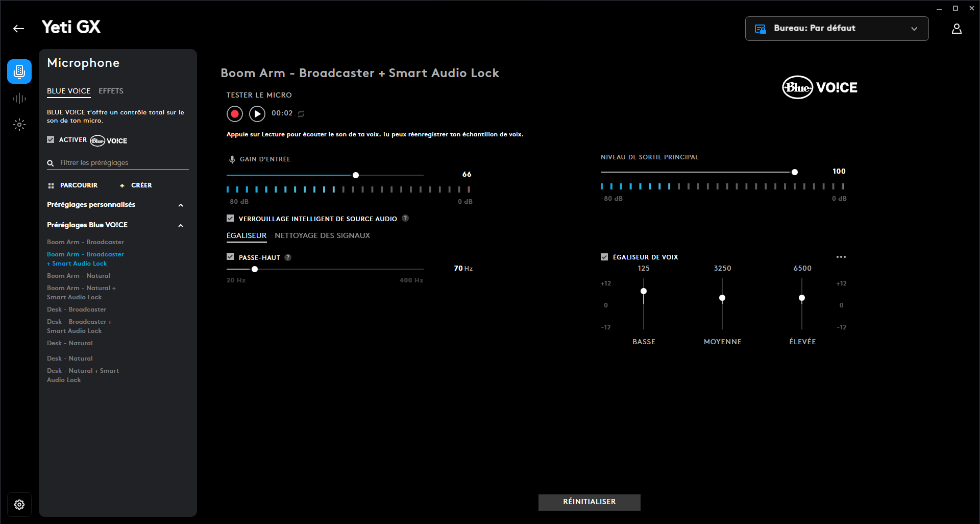The image size is (980, 524).
Task: Close the G HUB window
Action: 972,8
